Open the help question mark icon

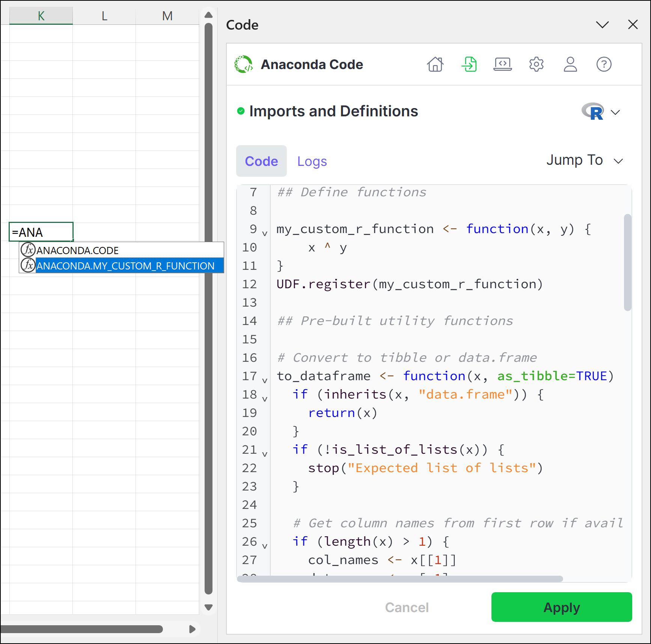click(604, 64)
